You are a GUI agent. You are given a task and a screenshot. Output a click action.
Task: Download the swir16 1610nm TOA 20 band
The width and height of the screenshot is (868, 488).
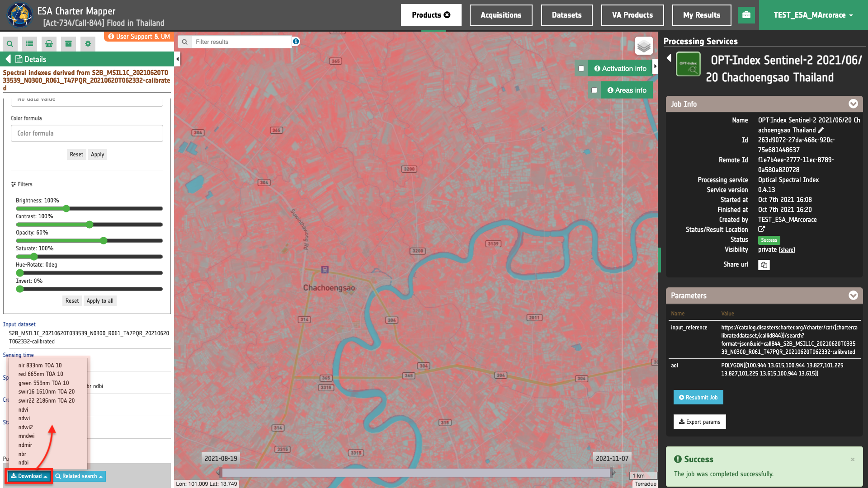pyautogui.click(x=47, y=392)
